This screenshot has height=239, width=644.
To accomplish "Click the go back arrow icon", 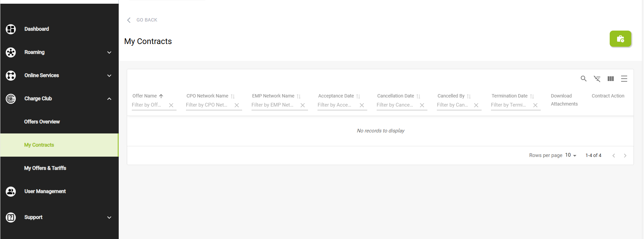I will pos(129,20).
